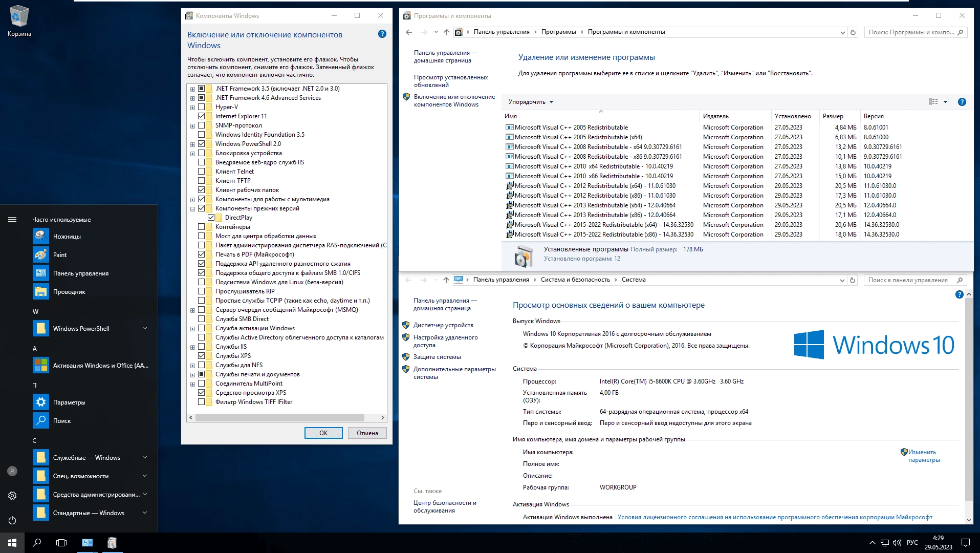Toggle Клиент TFTP checkbox
The width and height of the screenshot is (980, 553).
201,181
